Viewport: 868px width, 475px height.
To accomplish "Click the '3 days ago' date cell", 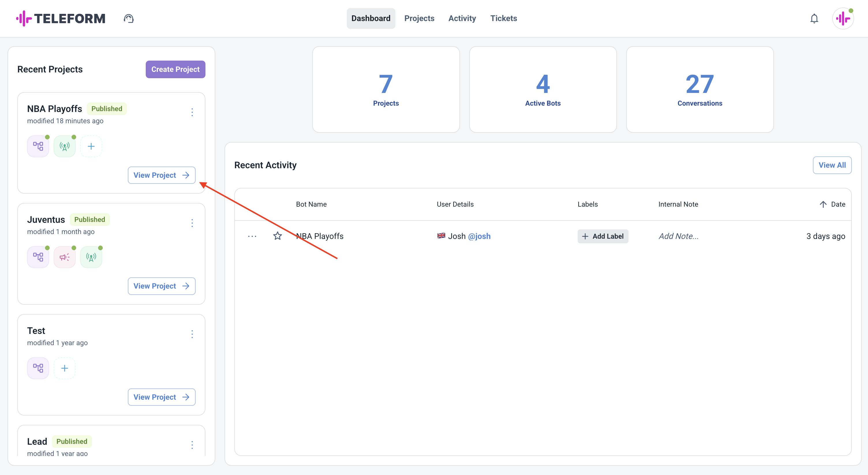I will pyautogui.click(x=826, y=236).
